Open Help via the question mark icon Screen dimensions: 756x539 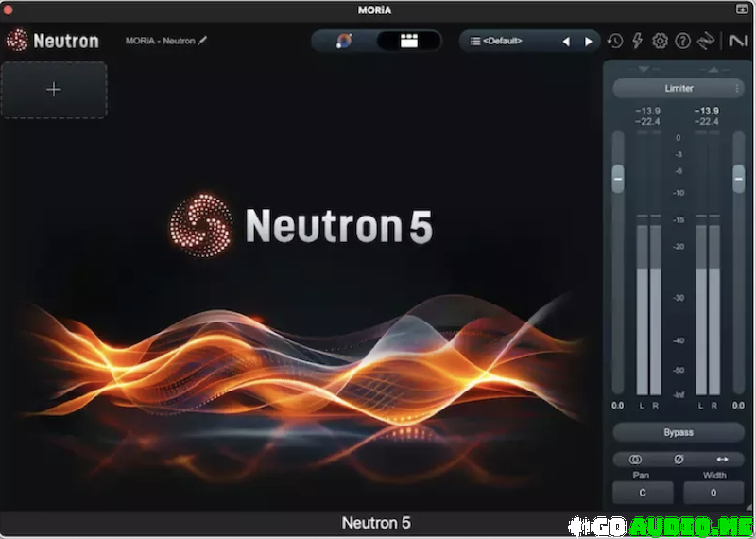click(x=682, y=42)
